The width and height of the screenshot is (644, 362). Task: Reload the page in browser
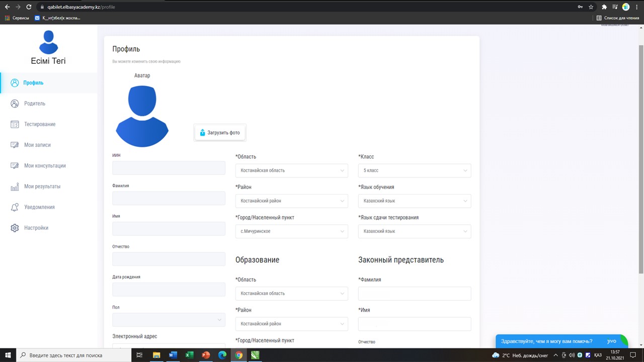(x=29, y=7)
